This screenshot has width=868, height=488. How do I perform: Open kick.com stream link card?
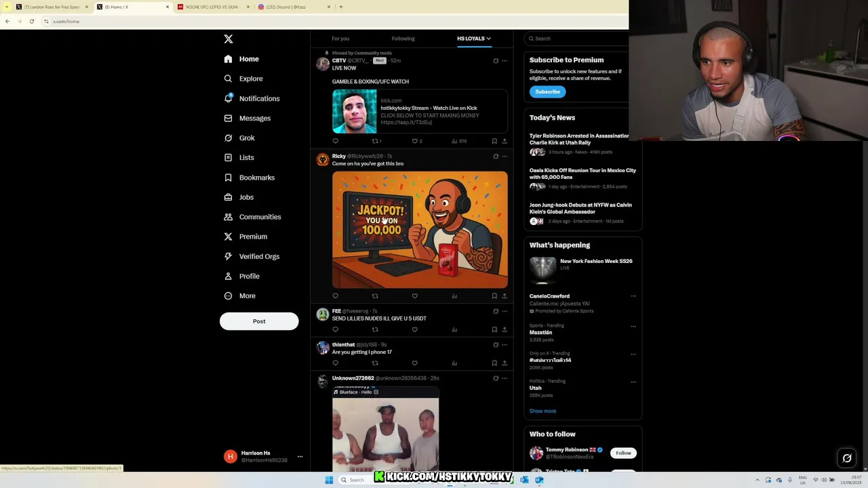[420, 111]
